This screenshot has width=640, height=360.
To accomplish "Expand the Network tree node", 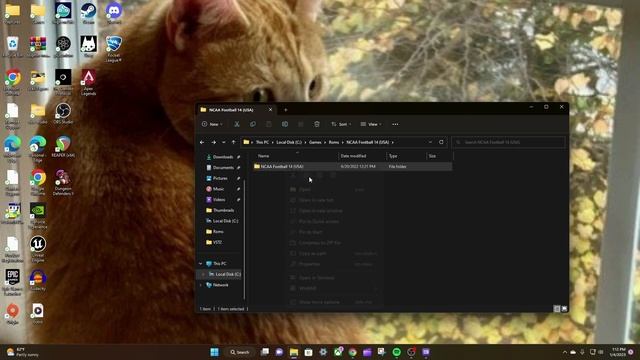I will click(x=200, y=285).
